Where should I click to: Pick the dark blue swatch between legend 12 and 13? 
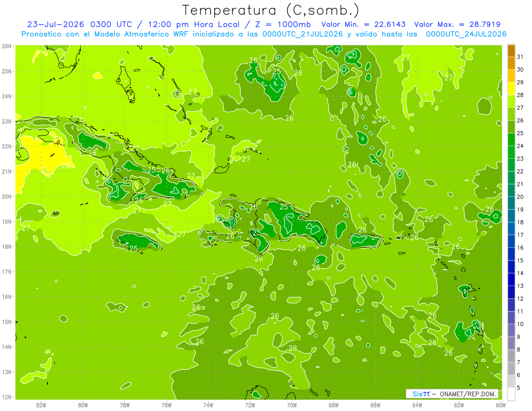[511, 292]
